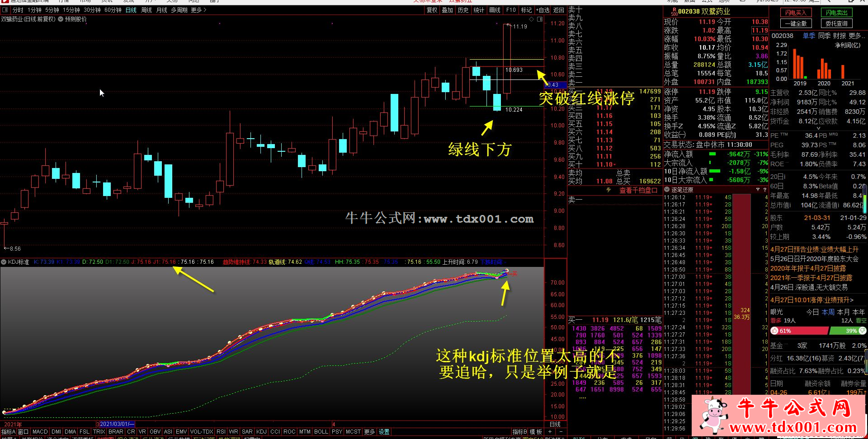Viewport: 868px width, 439px height.
Task: Click 历史 toolbar button
Action: point(463,10)
